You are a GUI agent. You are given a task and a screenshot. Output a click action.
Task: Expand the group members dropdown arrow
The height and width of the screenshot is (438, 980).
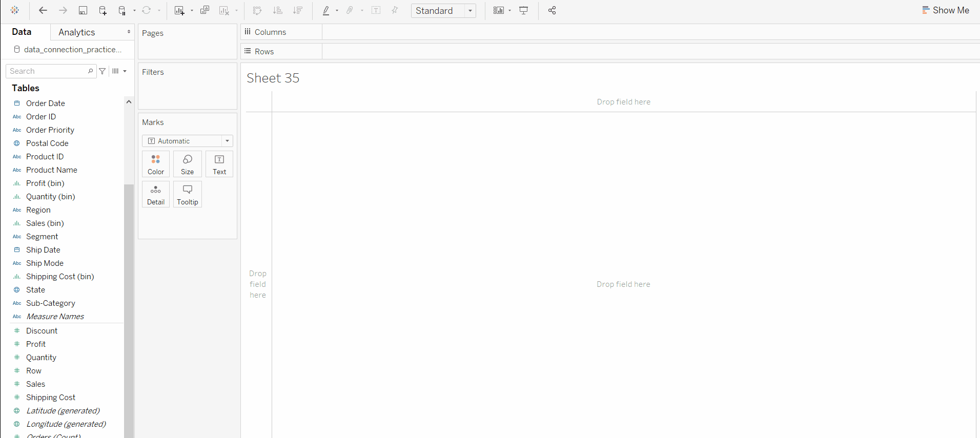coord(362,11)
